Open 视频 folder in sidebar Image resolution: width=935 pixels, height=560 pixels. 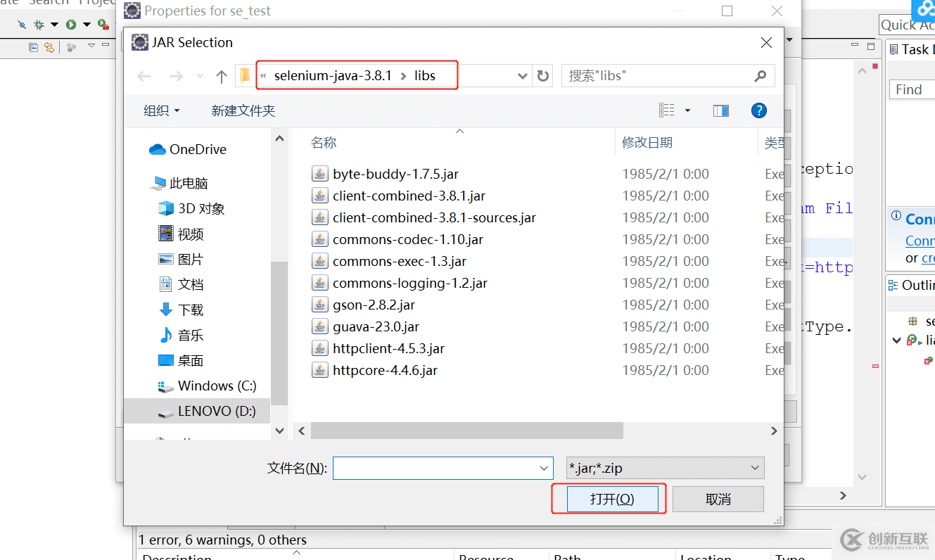181,234
